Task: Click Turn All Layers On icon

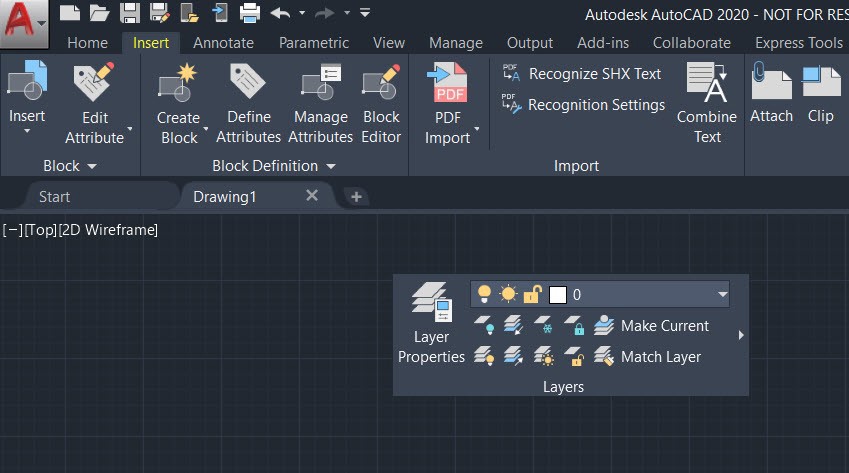Action: coord(484,357)
